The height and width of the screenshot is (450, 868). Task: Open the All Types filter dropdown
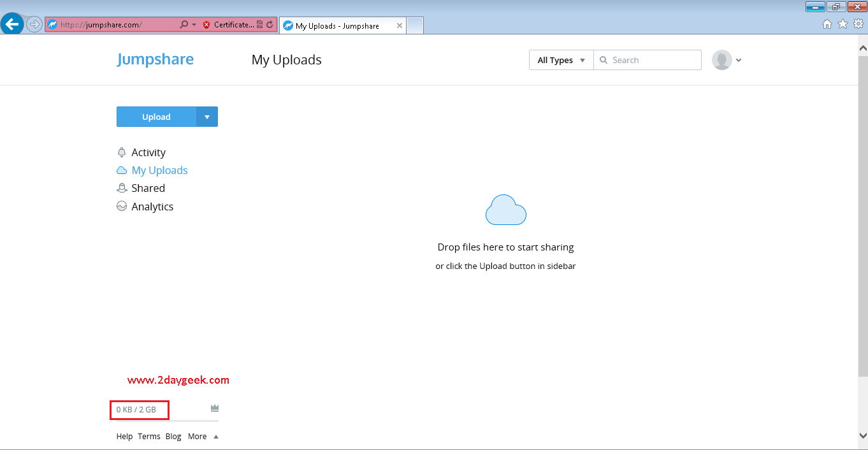pos(561,60)
